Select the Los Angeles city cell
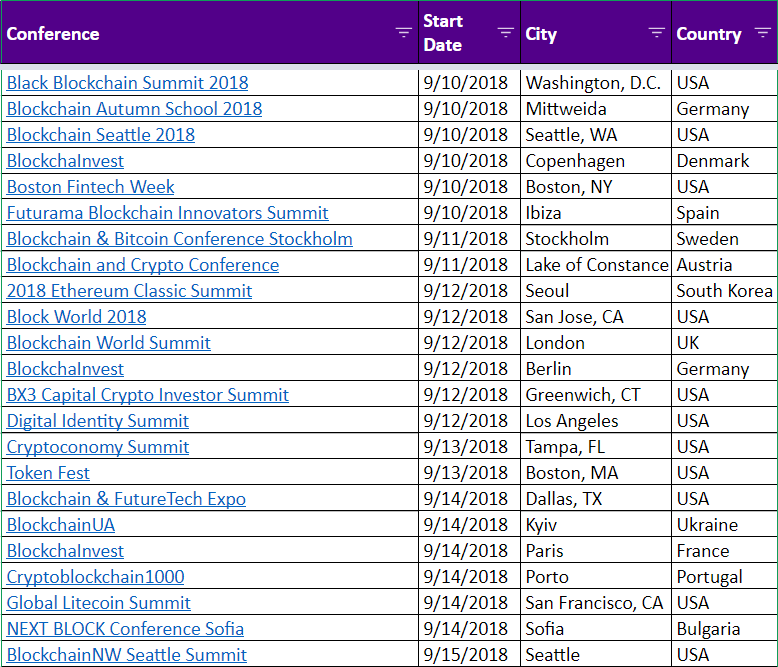 [596, 421]
